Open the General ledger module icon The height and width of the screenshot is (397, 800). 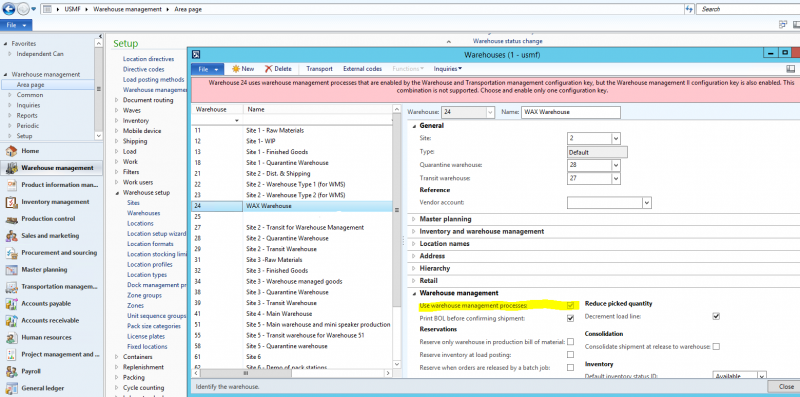(x=11, y=388)
